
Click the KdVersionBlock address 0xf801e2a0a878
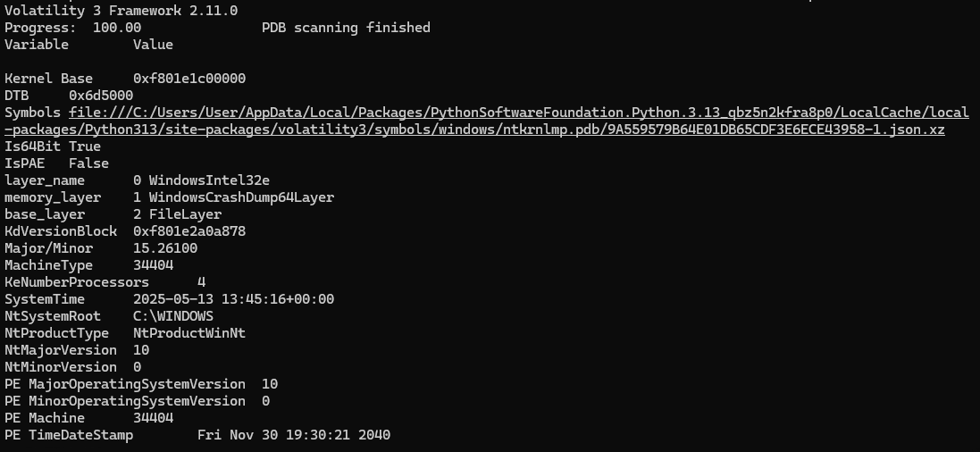click(x=189, y=231)
